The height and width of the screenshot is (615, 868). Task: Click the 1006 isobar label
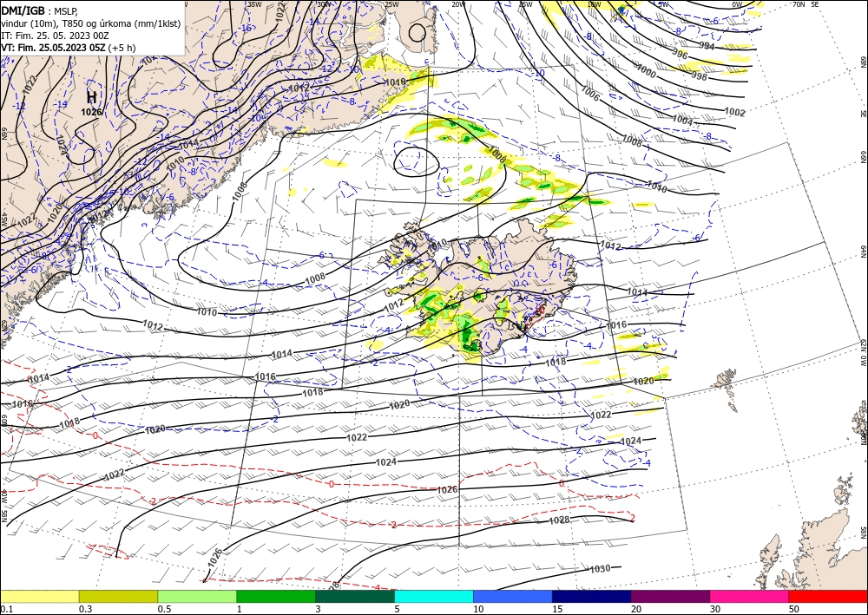coord(590,95)
